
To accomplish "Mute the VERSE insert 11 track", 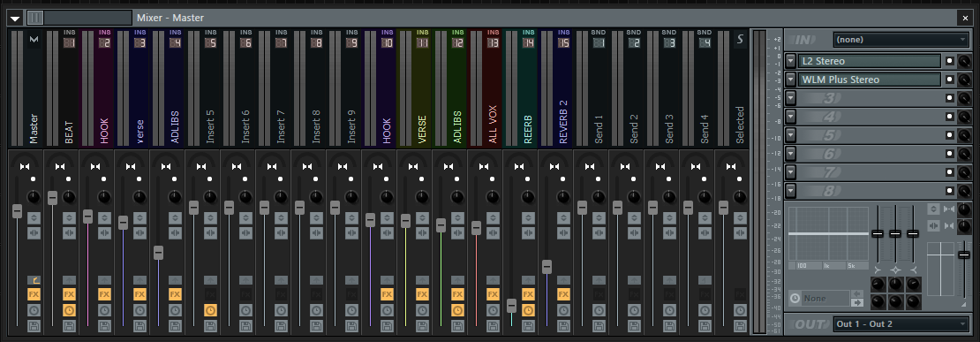I will click(x=422, y=179).
